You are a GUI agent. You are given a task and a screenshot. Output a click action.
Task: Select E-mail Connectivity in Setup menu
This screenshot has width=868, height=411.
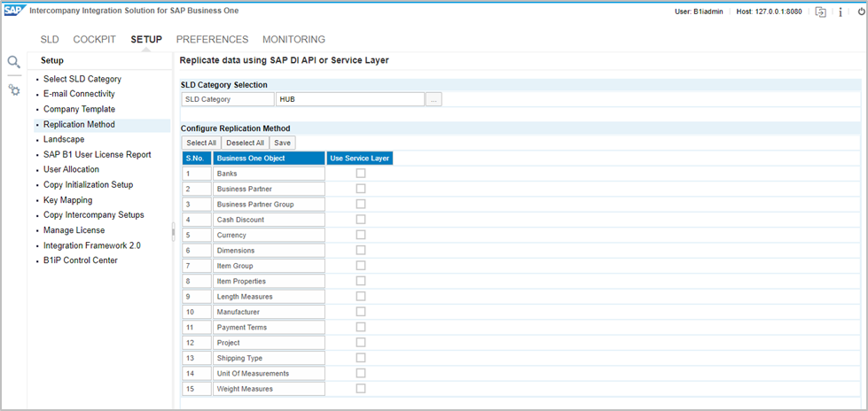[x=79, y=94]
